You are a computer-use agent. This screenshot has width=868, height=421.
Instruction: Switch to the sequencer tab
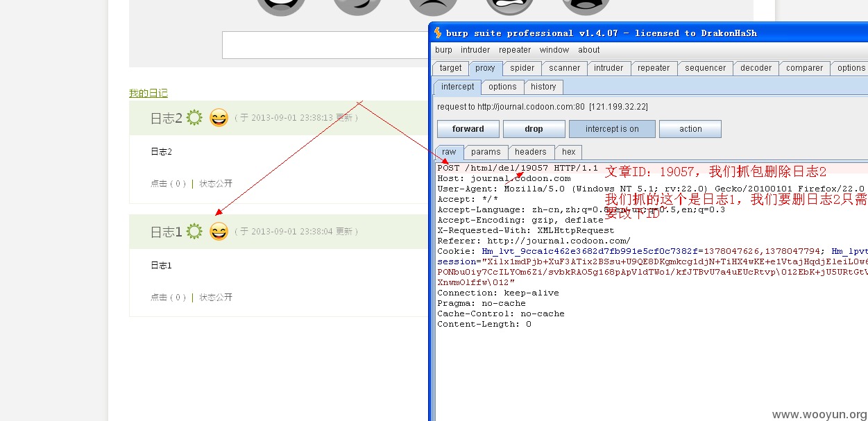click(x=705, y=68)
